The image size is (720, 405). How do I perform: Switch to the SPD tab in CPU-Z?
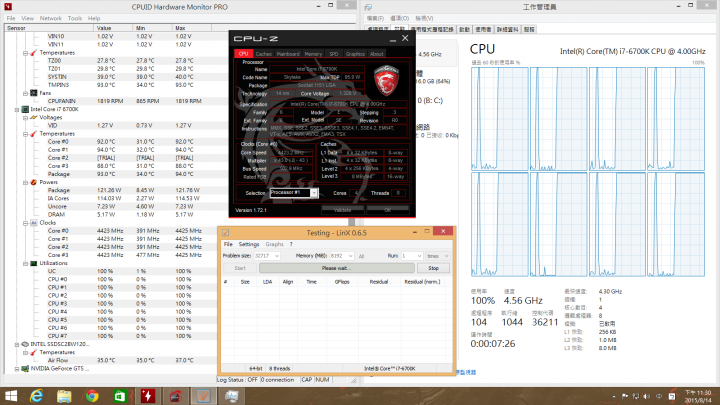(x=334, y=54)
